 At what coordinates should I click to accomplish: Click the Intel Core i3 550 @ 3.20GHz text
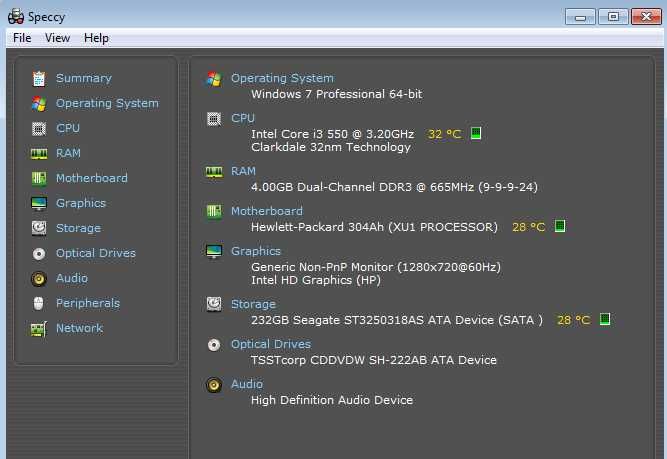click(x=332, y=134)
